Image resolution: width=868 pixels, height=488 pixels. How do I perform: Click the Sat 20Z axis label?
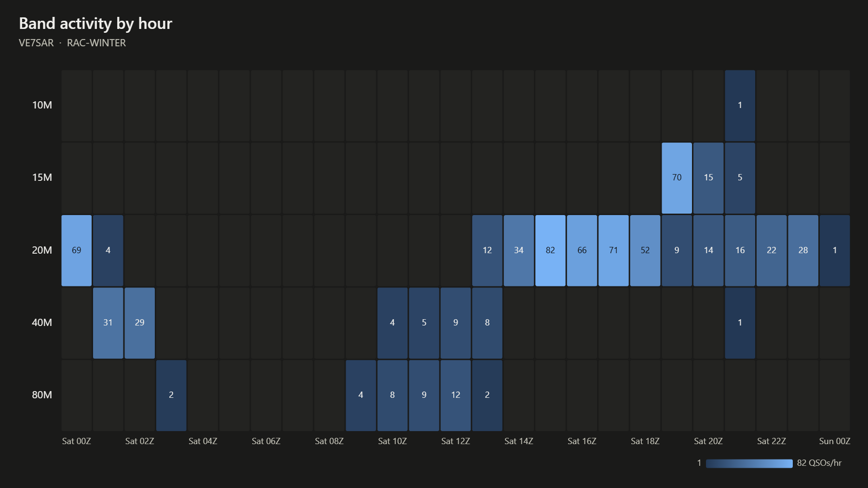[x=708, y=441]
